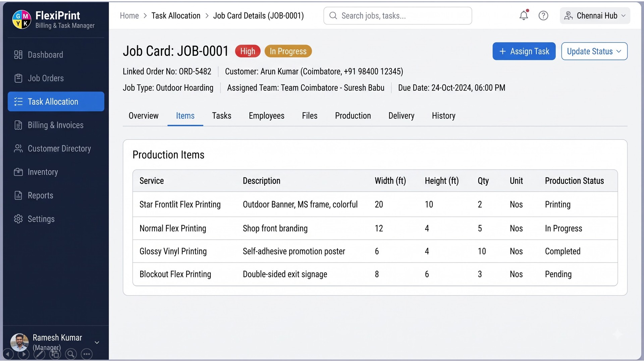Select the pen tool in presentation controls
Image resolution: width=644 pixels, height=362 pixels.
(39, 354)
